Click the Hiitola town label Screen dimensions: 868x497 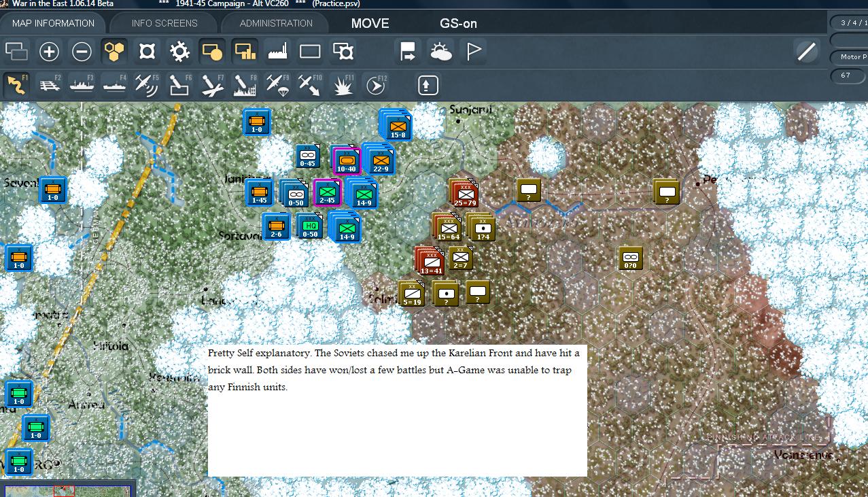click(110, 345)
